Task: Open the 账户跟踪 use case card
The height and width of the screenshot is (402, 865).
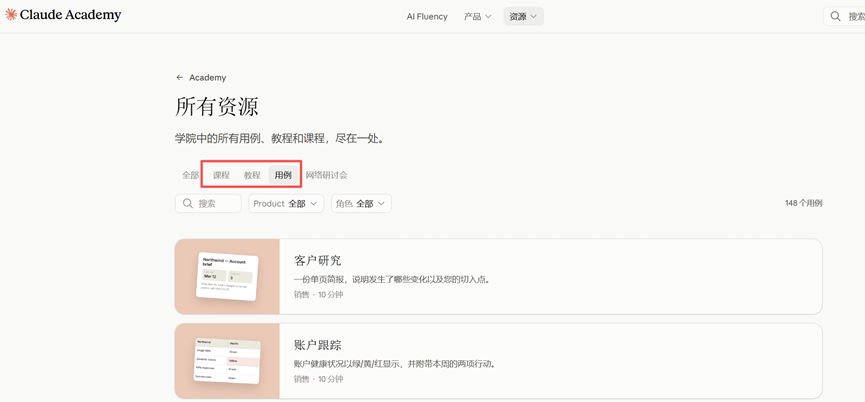Action: 498,361
